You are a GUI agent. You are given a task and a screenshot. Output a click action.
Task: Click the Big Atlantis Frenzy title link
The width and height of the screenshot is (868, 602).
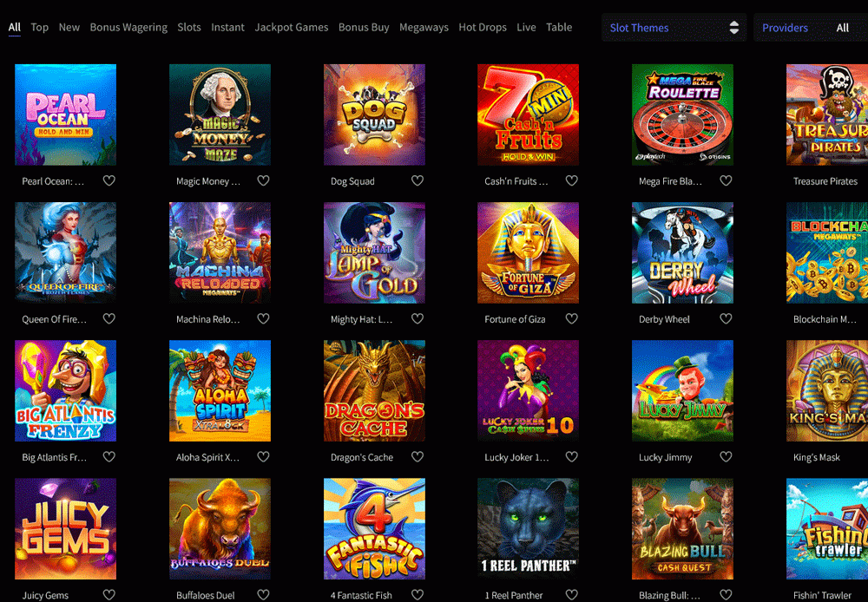[x=54, y=457]
